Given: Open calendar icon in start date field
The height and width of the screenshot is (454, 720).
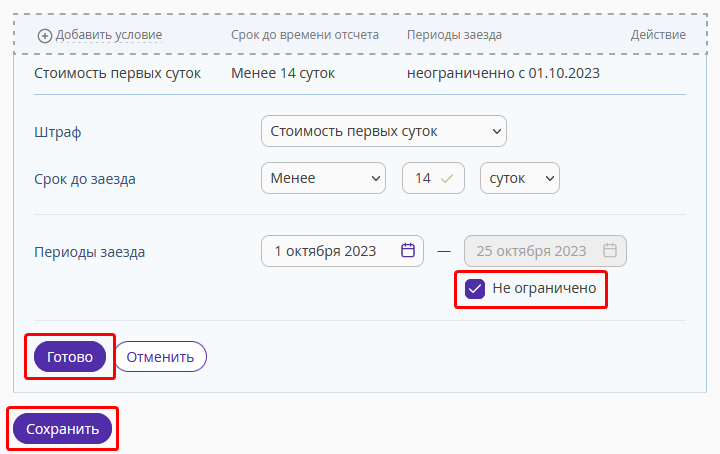Looking at the screenshot, I should tap(408, 250).
